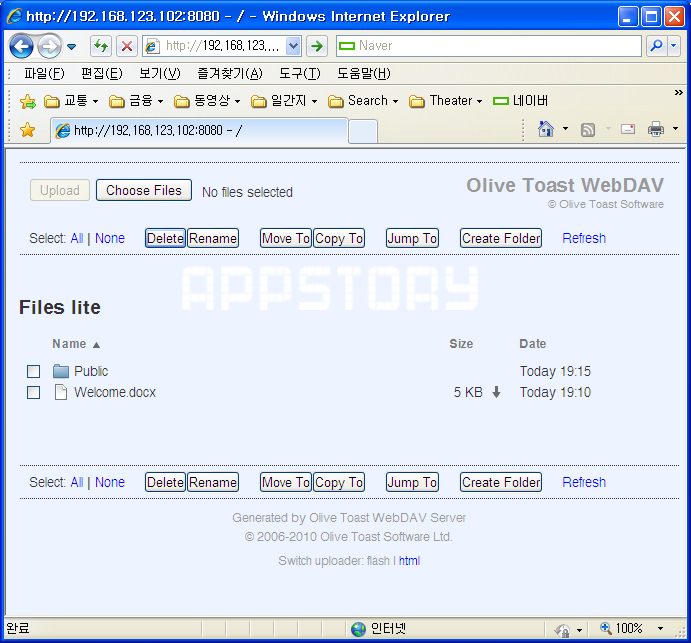691x643 pixels.
Task: Check the Welcome.docx checkbox
Action: tap(33, 392)
